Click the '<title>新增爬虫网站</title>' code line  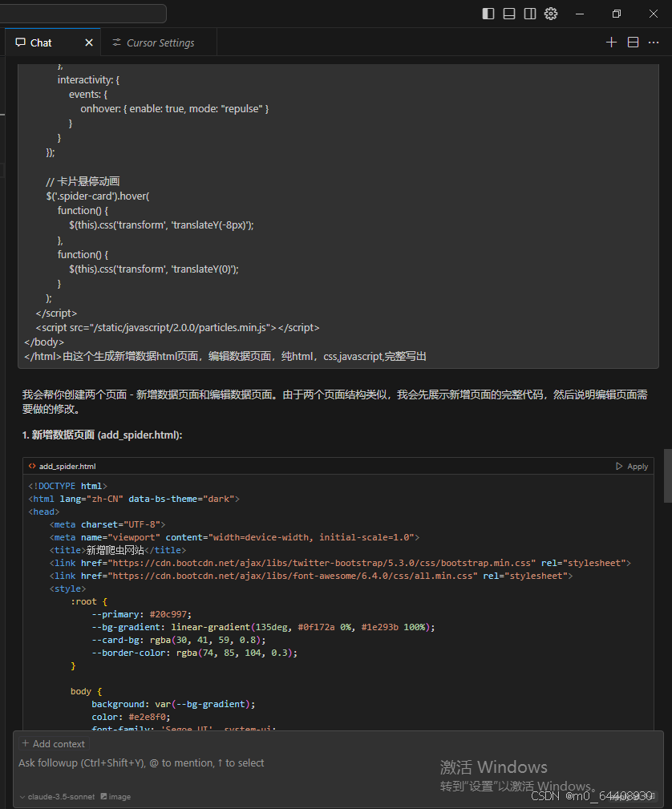pos(118,551)
